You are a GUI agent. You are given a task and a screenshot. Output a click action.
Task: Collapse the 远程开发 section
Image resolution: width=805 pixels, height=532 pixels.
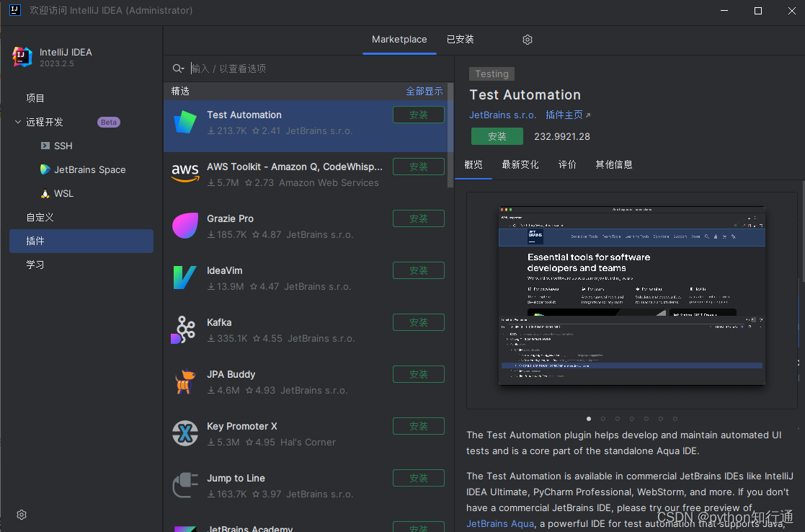(x=17, y=122)
